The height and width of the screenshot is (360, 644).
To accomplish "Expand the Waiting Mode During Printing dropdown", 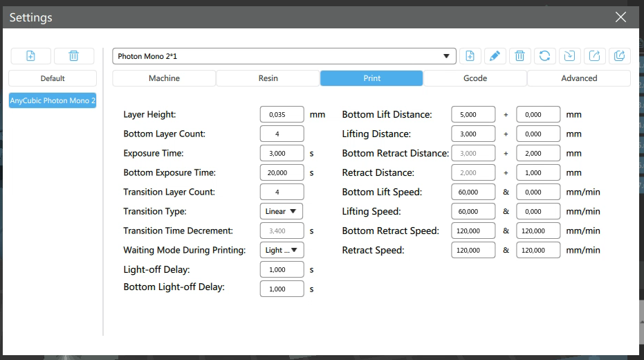I will tap(282, 250).
